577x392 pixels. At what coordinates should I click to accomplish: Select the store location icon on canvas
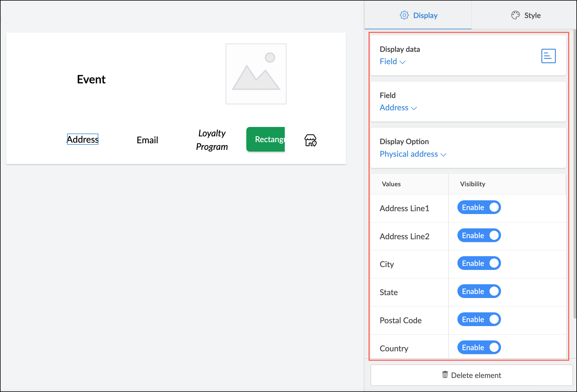pyautogui.click(x=310, y=140)
